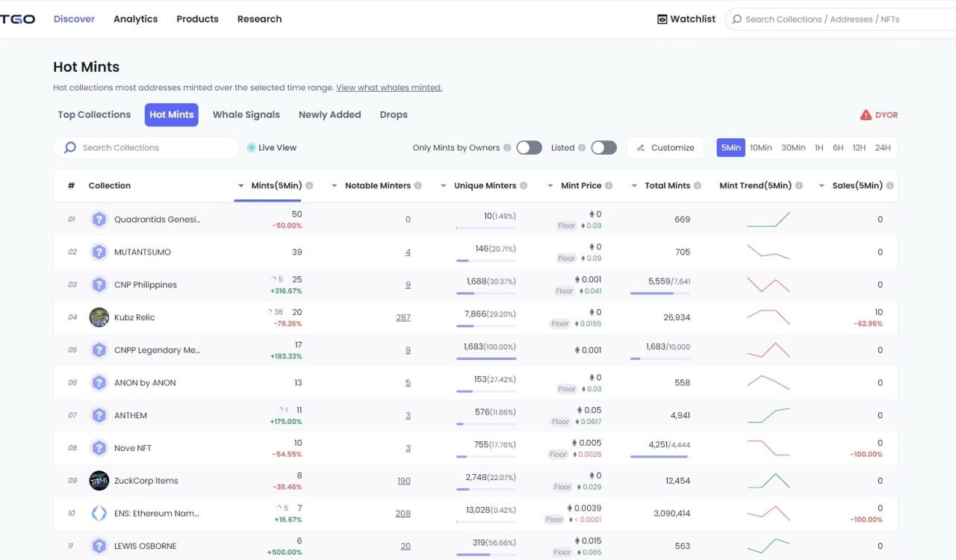Select the 10Min time range
956x560 pixels.
pyautogui.click(x=760, y=148)
